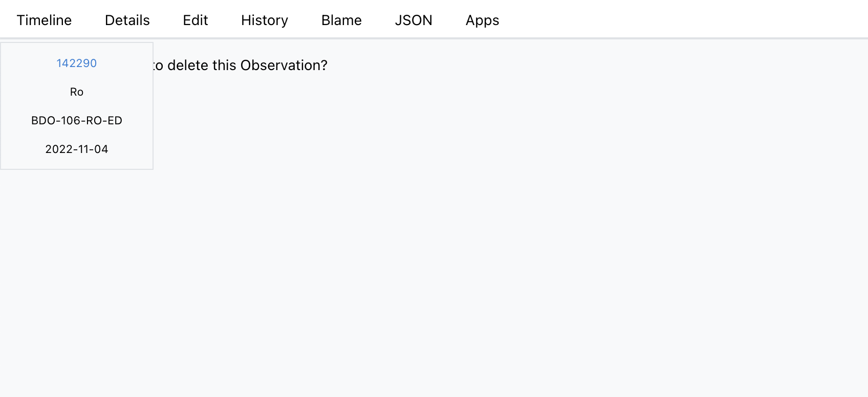Select the observation ID shown in blue

click(77, 63)
